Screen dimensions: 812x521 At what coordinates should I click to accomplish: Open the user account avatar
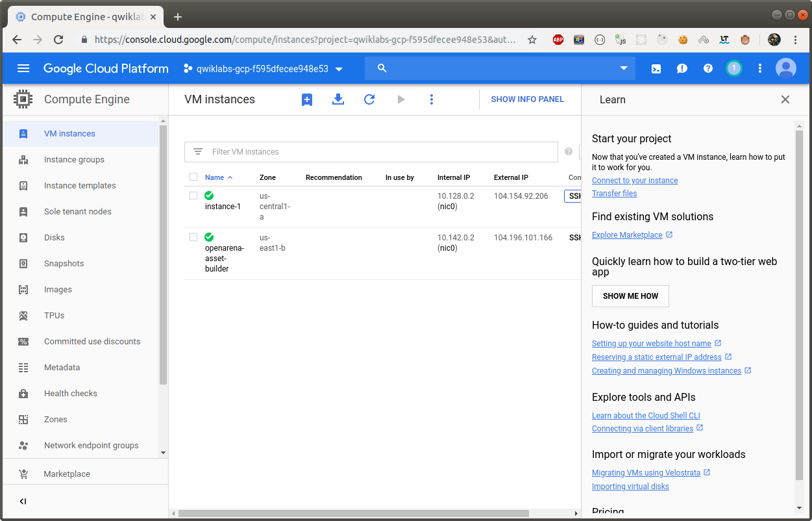click(x=786, y=68)
